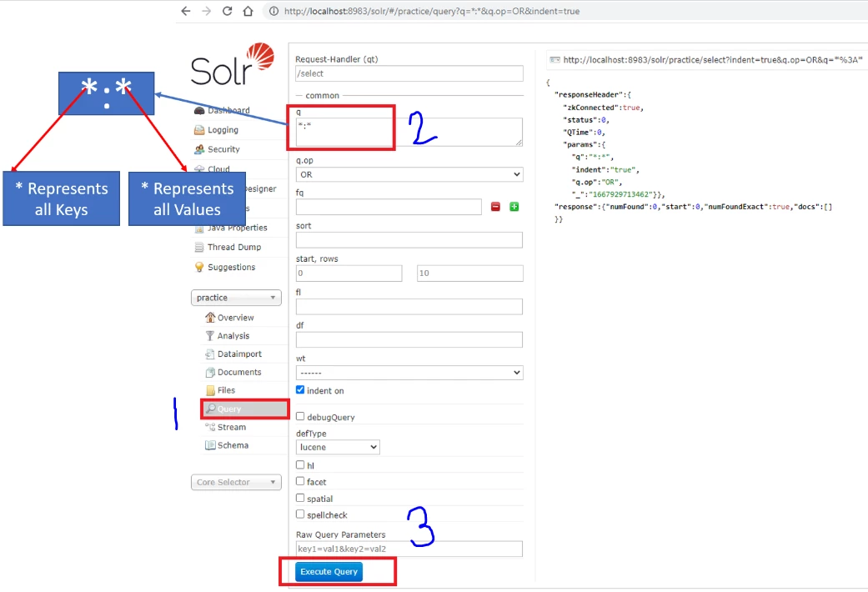868x592 pixels.
Task: Click the Query magnifier icon
Action: point(210,409)
